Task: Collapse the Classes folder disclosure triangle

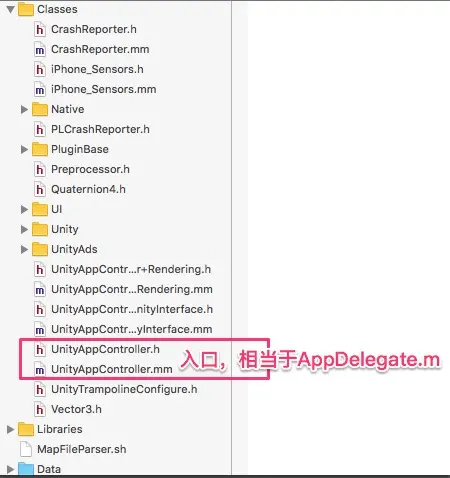Action: point(11,9)
